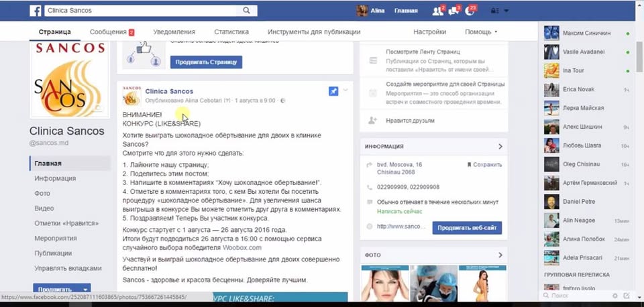
Task: Click the page promotion like illustration
Action: tap(144, 54)
